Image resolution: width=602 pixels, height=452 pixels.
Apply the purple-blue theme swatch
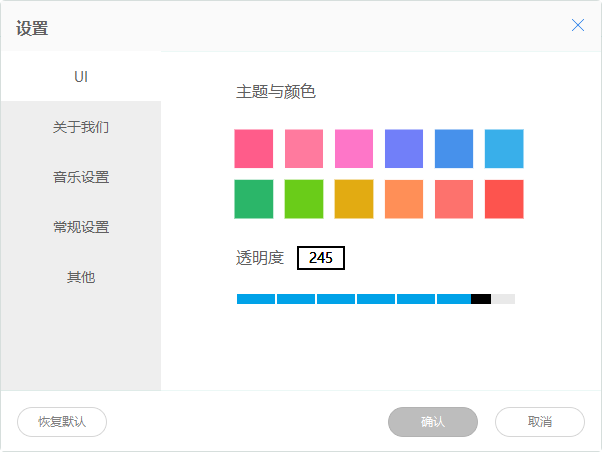click(404, 149)
